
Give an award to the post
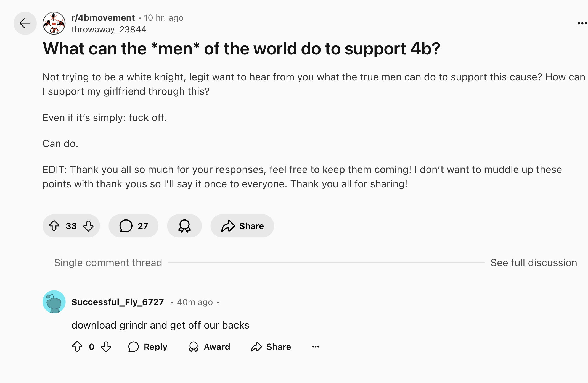point(184,226)
